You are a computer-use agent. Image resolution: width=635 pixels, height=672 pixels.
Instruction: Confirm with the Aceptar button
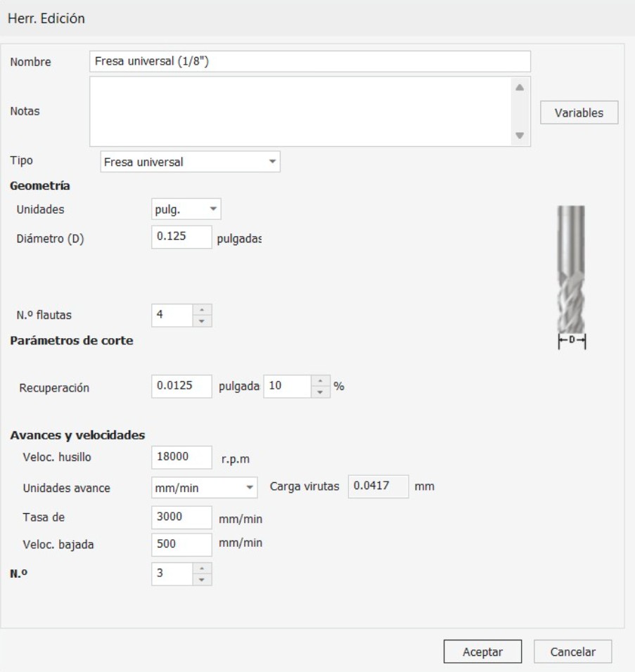coord(482,652)
